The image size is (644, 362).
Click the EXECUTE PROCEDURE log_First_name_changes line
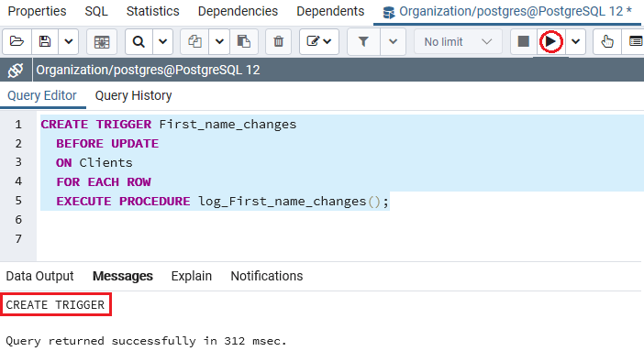point(222,202)
